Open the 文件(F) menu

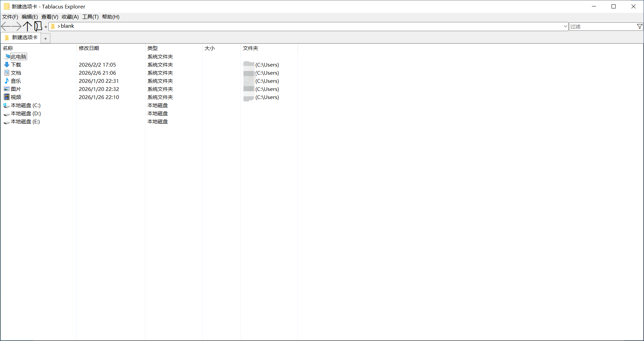pyautogui.click(x=10, y=17)
